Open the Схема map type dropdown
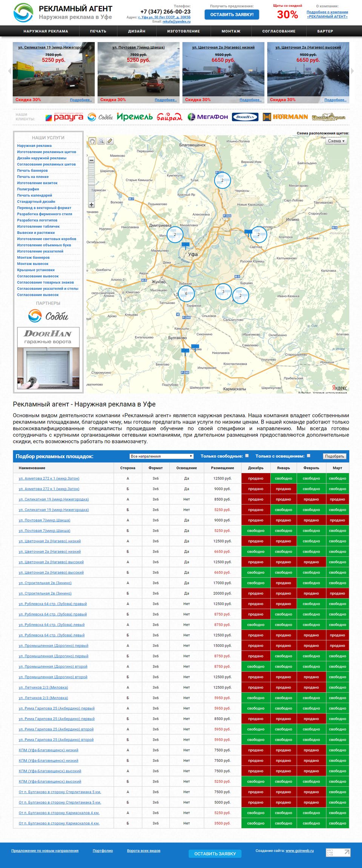 coord(336,141)
